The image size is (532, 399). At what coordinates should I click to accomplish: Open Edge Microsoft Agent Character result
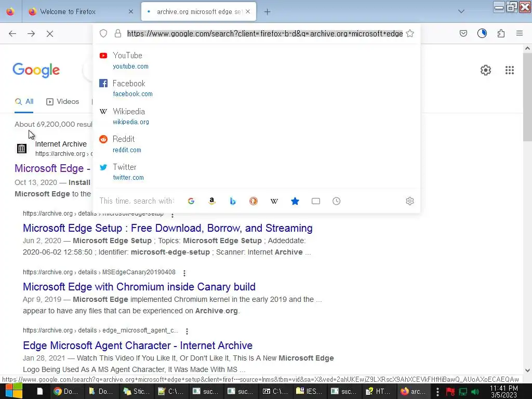[138, 345]
